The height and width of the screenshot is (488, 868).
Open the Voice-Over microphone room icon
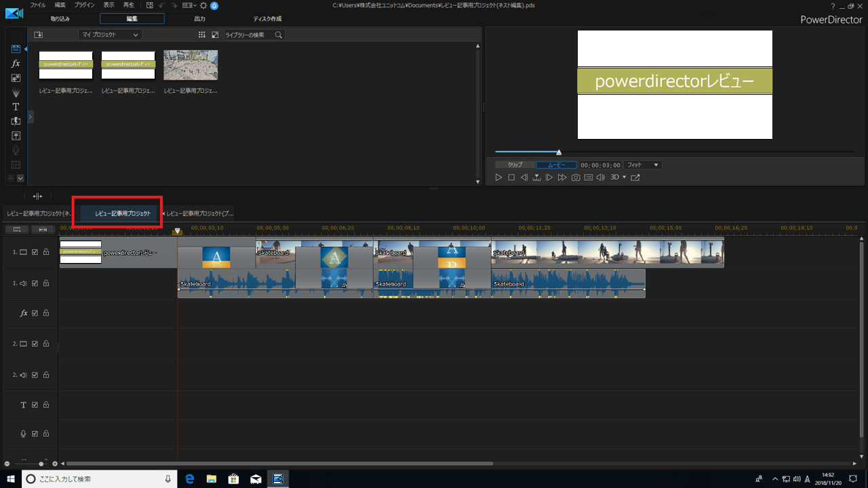pyautogui.click(x=16, y=150)
